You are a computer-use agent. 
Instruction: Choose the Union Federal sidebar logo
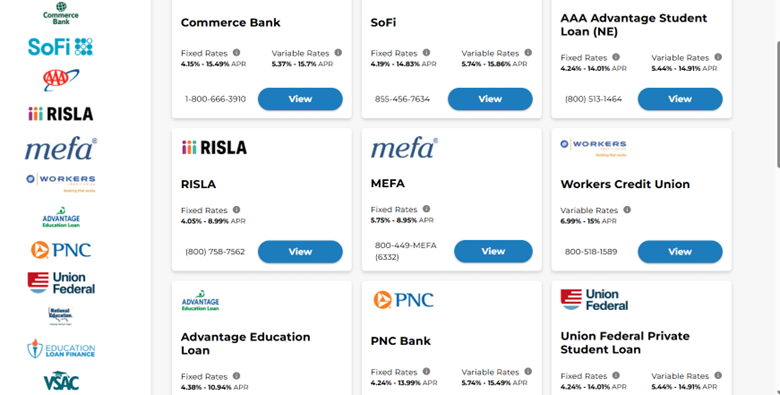pos(61,283)
